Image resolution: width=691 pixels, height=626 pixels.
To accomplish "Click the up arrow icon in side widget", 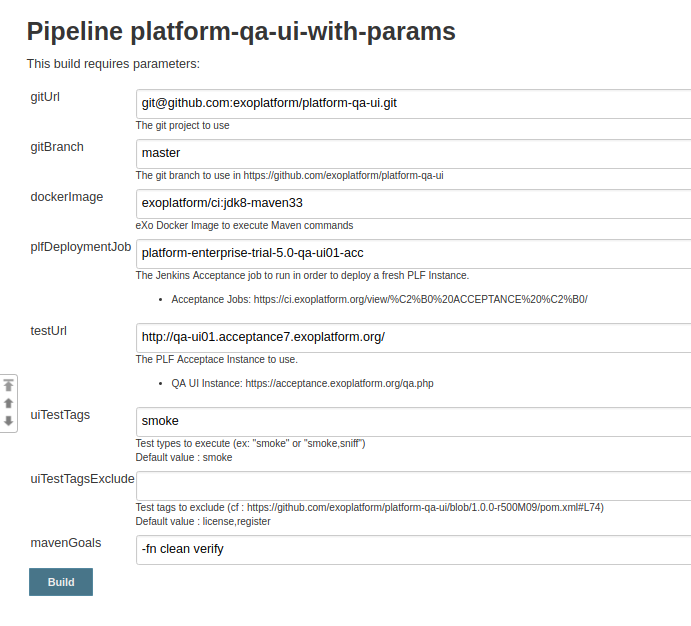I will point(9,403).
